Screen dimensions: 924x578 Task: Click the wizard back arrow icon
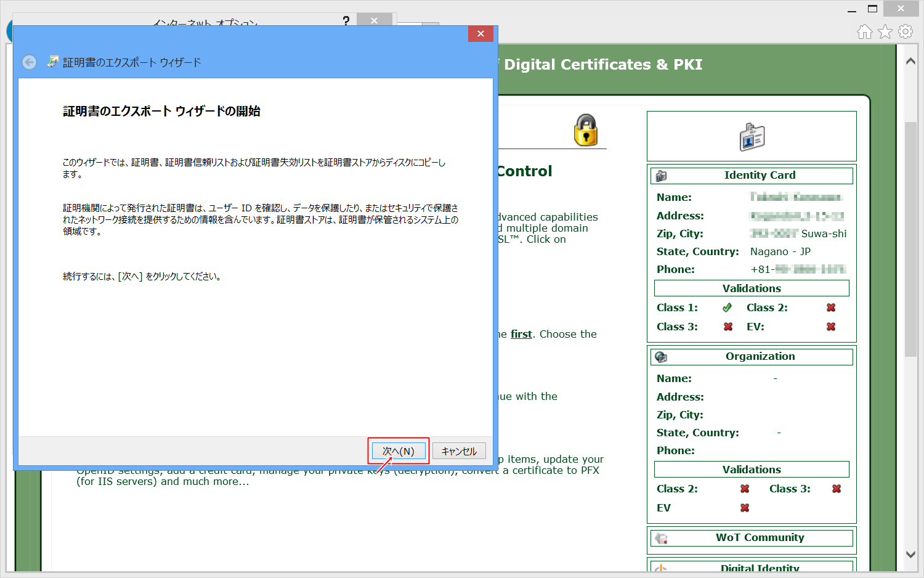coord(29,62)
